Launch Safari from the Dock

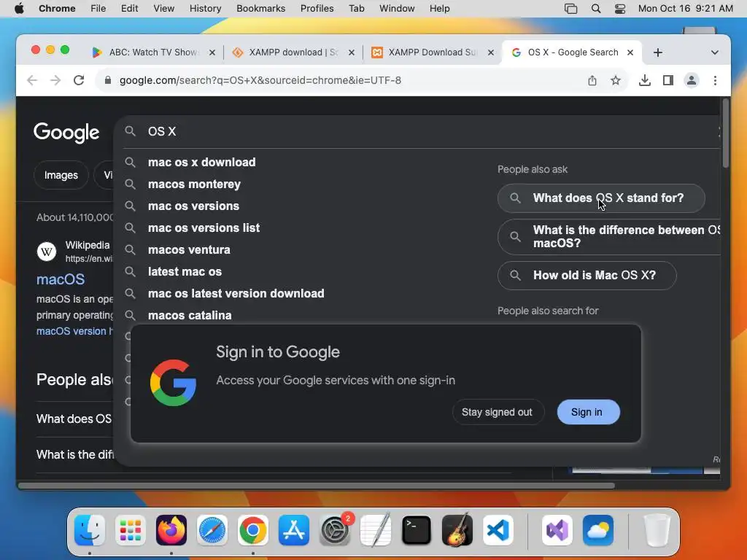(x=212, y=530)
